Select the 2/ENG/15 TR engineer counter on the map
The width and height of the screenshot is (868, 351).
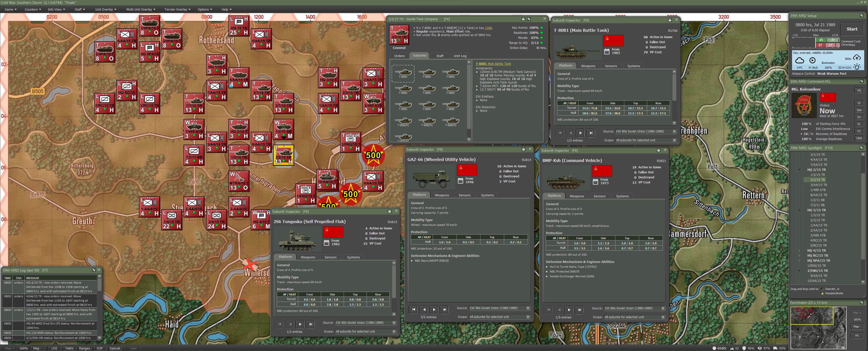(x=351, y=142)
